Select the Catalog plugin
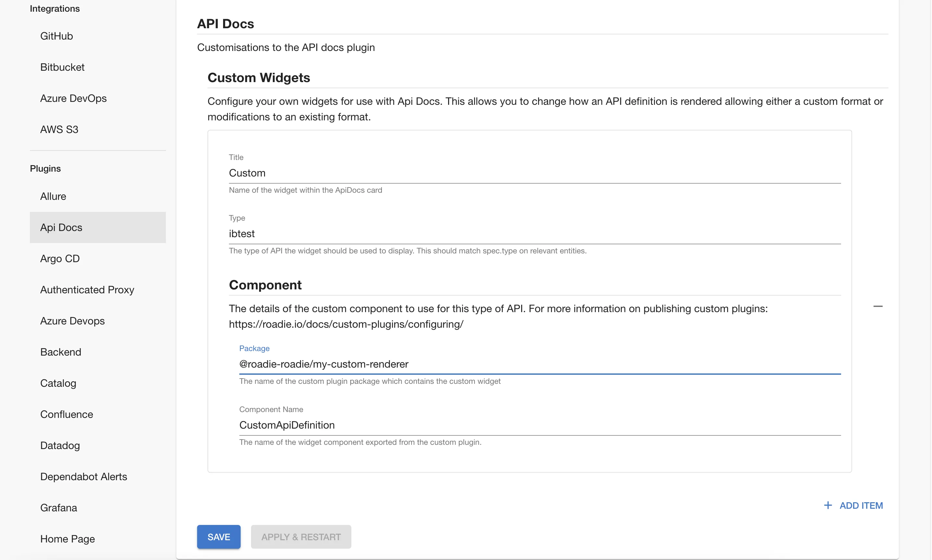This screenshot has width=932, height=560. click(x=58, y=383)
